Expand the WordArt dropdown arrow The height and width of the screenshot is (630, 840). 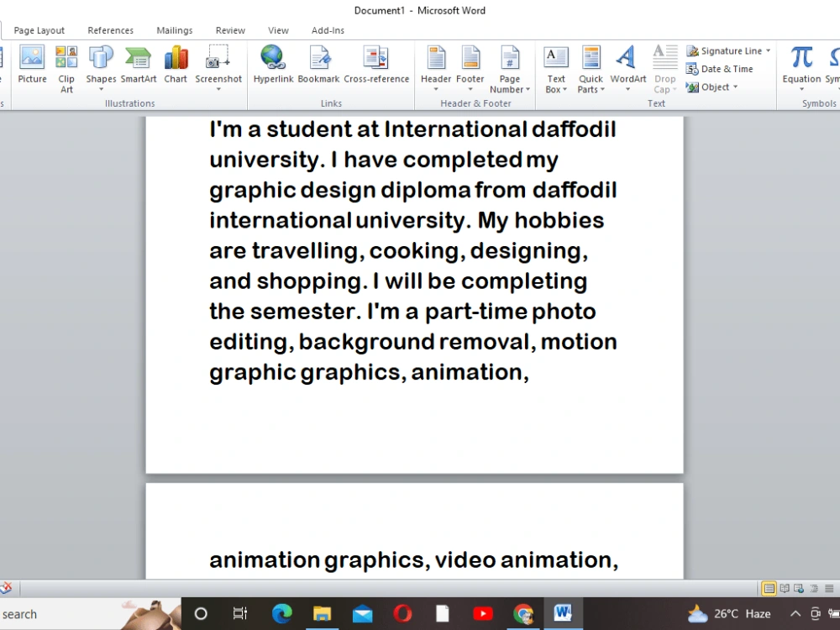click(627, 90)
